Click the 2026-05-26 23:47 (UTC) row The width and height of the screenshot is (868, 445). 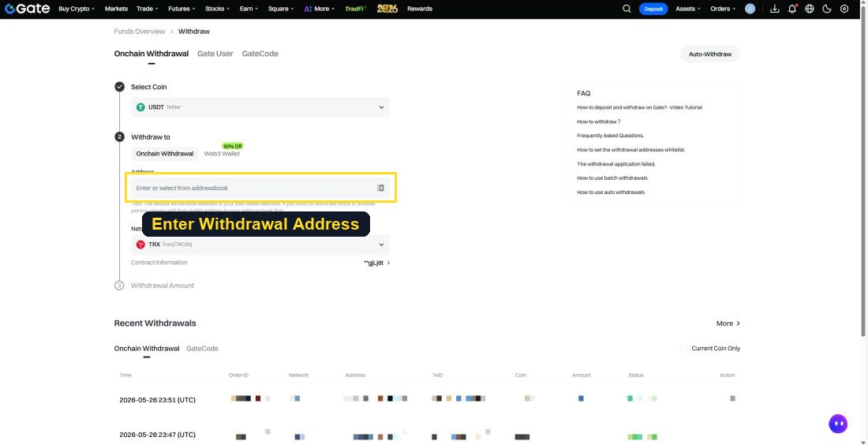pos(427,435)
